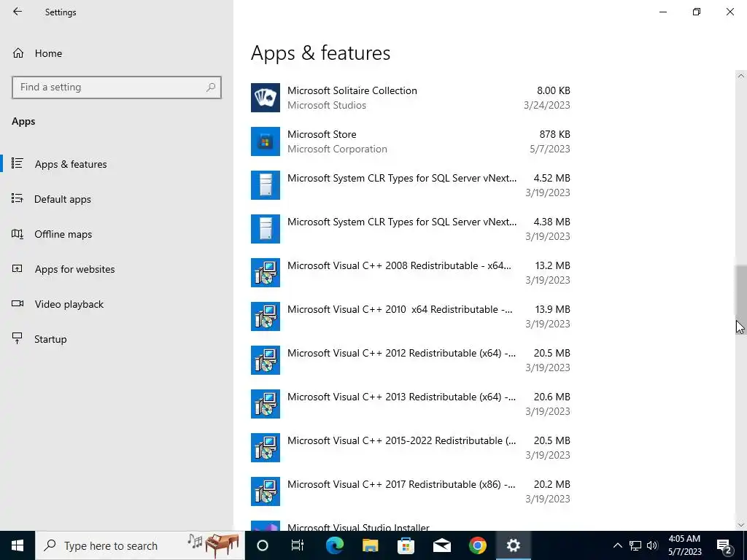Viewport: 747px width, 560px height.
Task: Click the Microsoft Solitaire Collection cards icon
Action: coord(266,98)
